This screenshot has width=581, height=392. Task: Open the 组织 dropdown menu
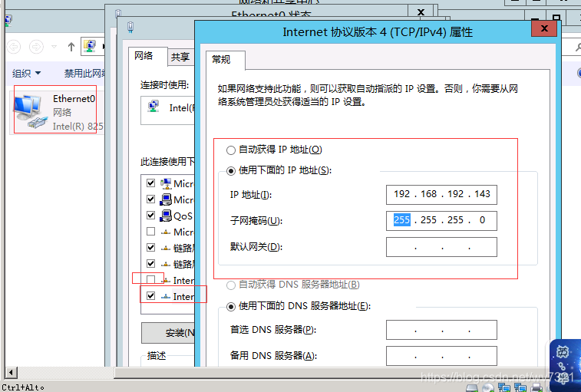pos(26,74)
